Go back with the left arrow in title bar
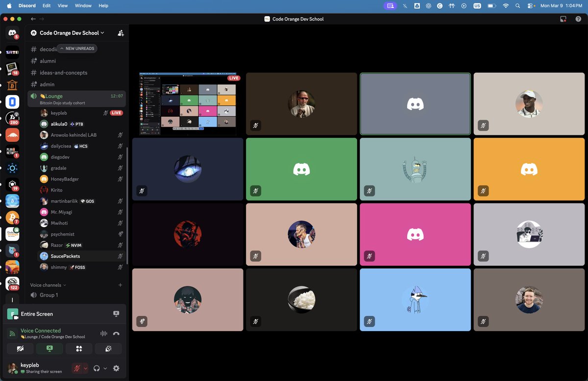This screenshot has height=381, width=588. pyautogui.click(x=33, y=19)
